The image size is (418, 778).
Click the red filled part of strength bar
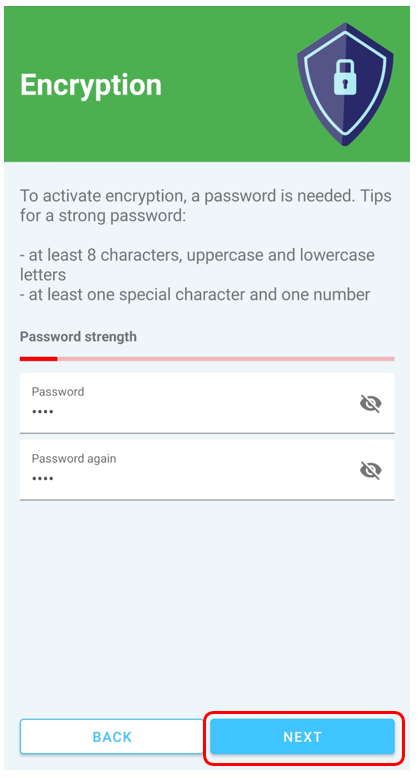[39, 359]
